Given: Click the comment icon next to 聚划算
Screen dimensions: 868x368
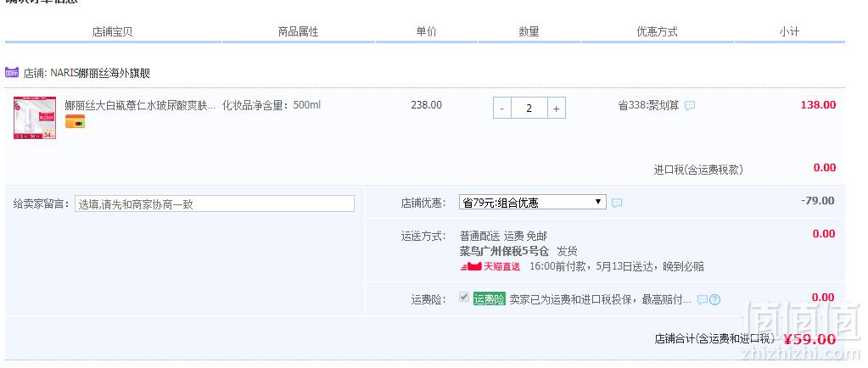Looking at the screenshot, I should pos(689,106).
